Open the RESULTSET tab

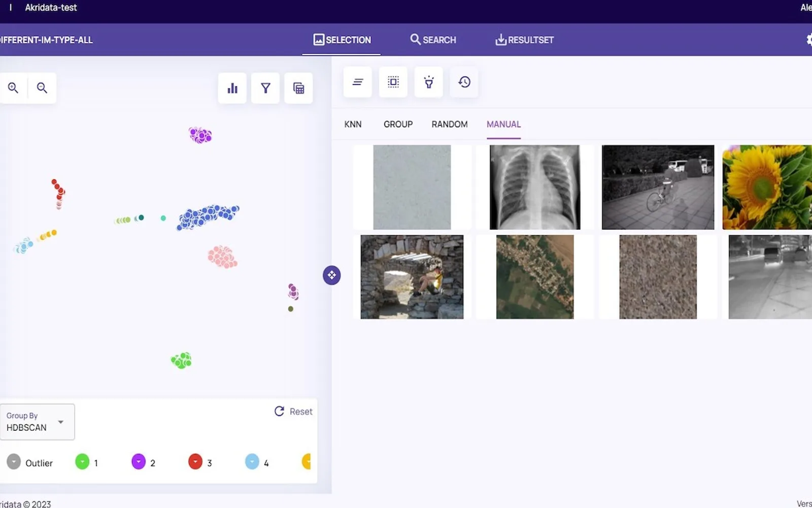click(524, 40)
